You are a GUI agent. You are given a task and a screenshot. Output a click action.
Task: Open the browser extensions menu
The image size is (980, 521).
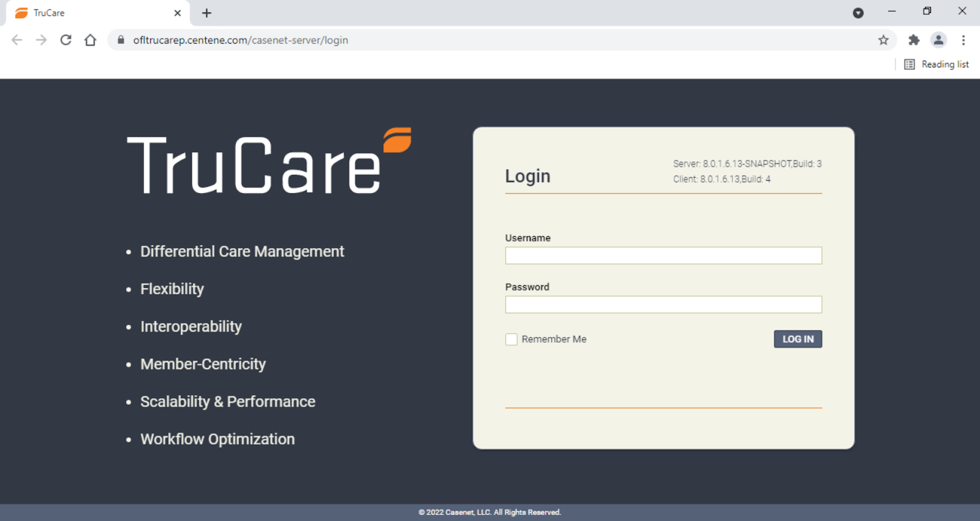tap(914, 40)
